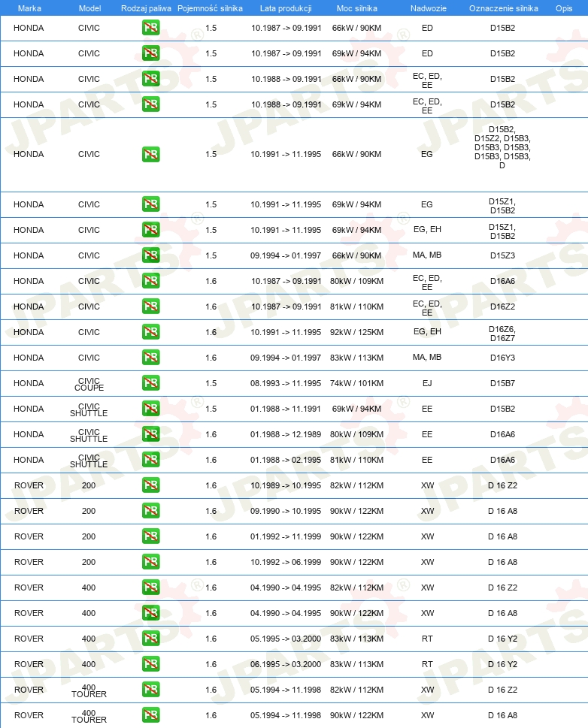Select the D16Y3 engine code cell
Screen dimensions: 588x728
pos(502,358)
